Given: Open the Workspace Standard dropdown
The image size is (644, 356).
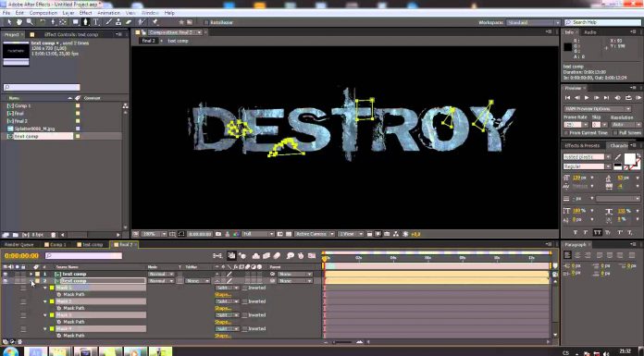Looking at the screenshot, I should click(x=533, y=22).
